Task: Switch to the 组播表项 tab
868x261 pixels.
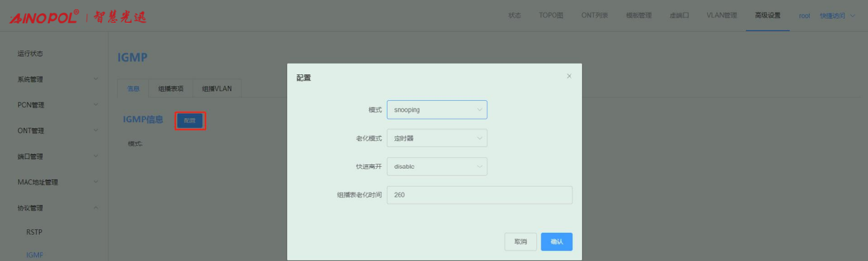Action: [171, 89]
